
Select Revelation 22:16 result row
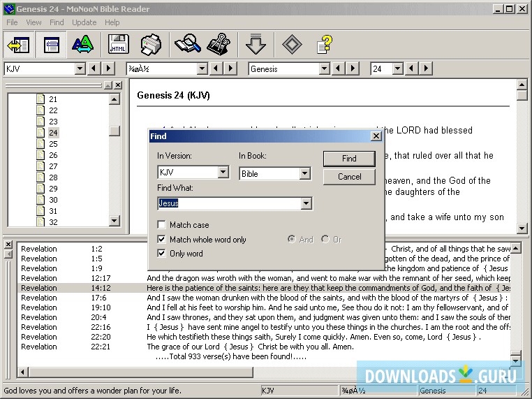265,326
